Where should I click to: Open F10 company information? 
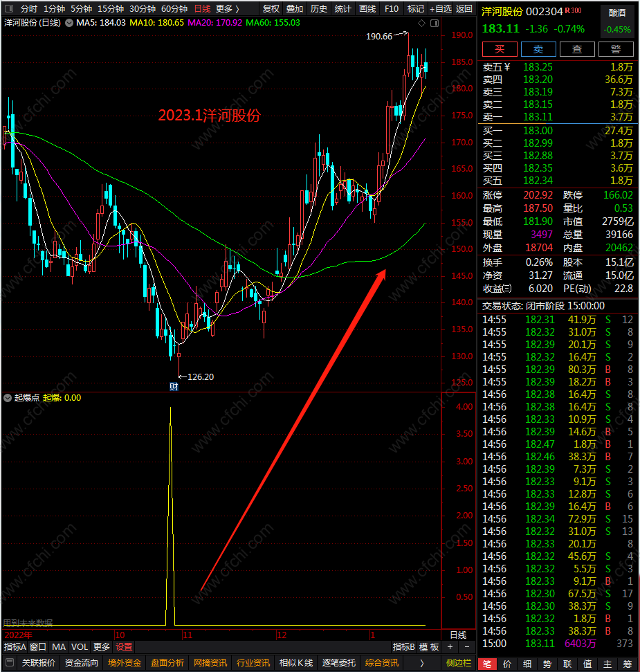(x=391, y=8)
